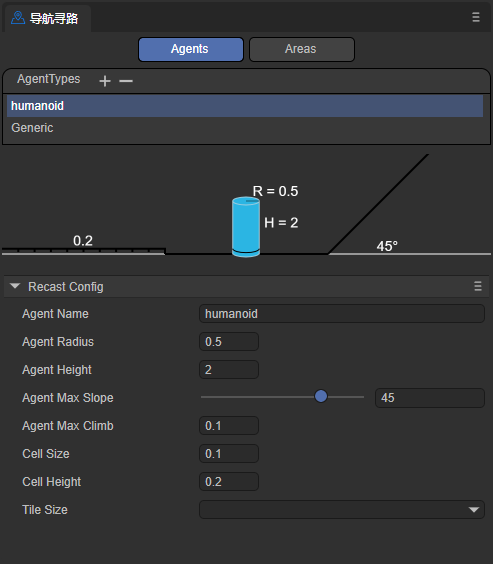
Task: Click the Agent Height value field
Action: 229,369
